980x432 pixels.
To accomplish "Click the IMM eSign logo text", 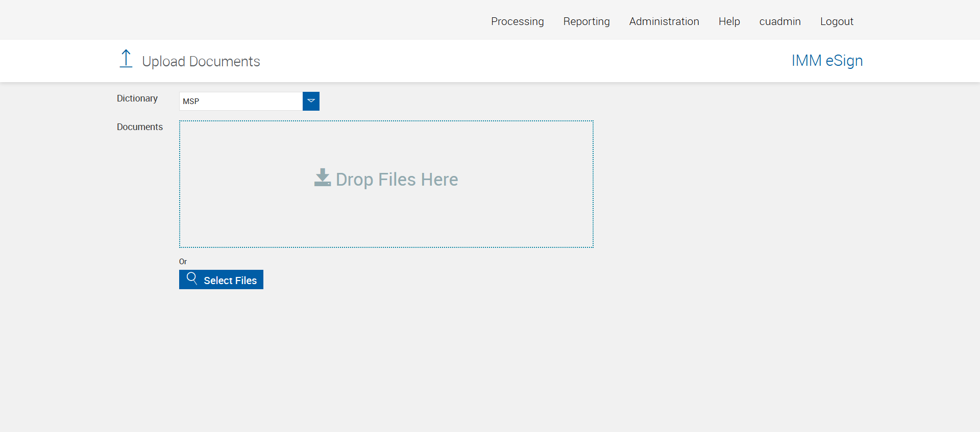I will [x=827, y=61].
